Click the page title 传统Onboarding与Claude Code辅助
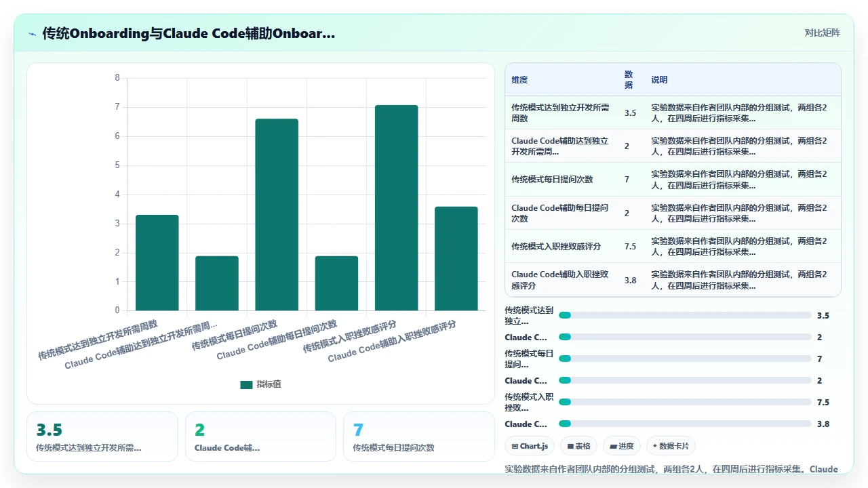 pyautogui.click(x=189, y=33)
